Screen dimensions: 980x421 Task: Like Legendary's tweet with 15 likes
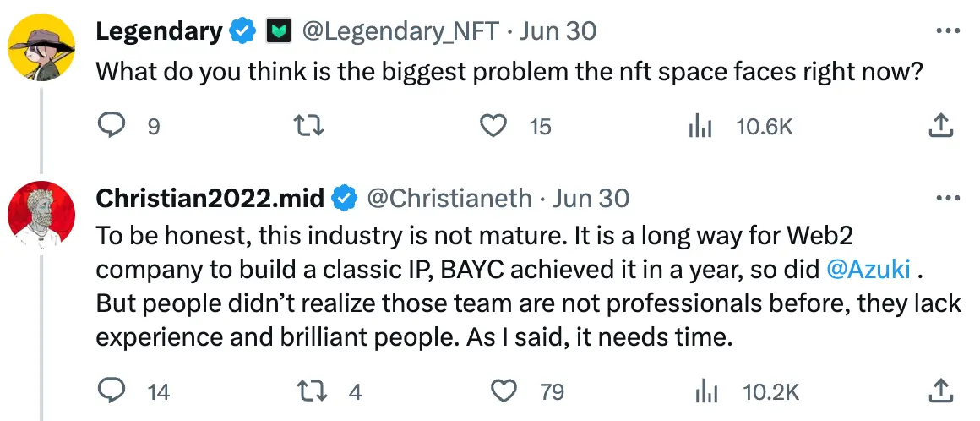click(493, 127)
